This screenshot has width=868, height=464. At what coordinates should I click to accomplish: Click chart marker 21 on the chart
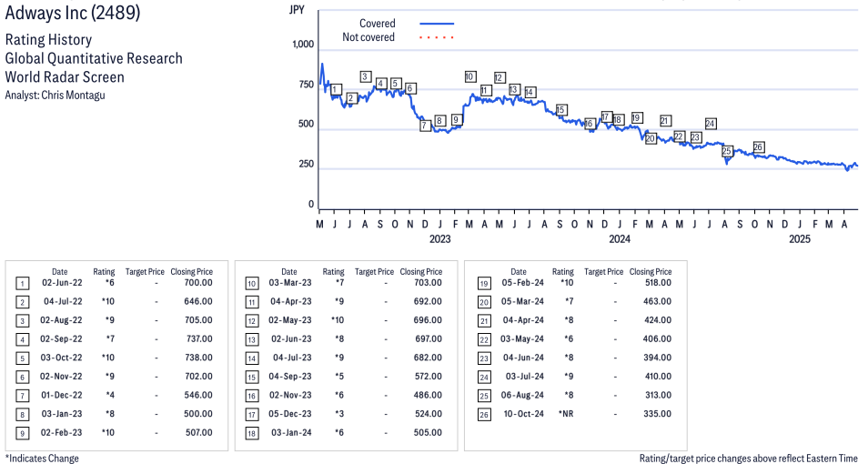pos(665,121)
